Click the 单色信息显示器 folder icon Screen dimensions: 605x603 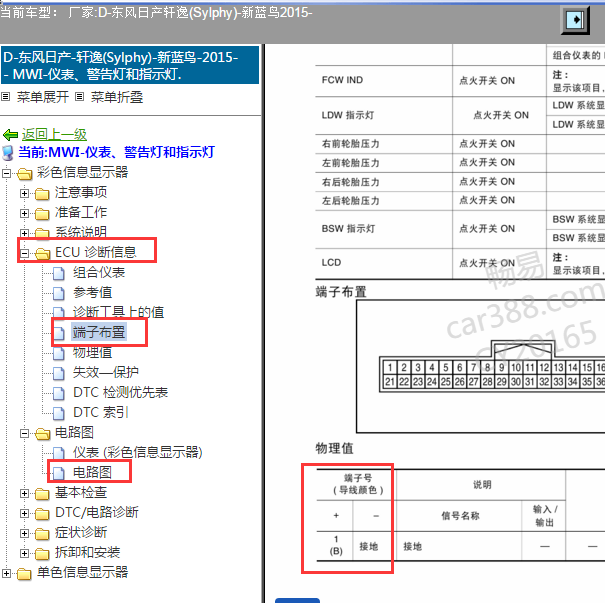pos(24,574)
